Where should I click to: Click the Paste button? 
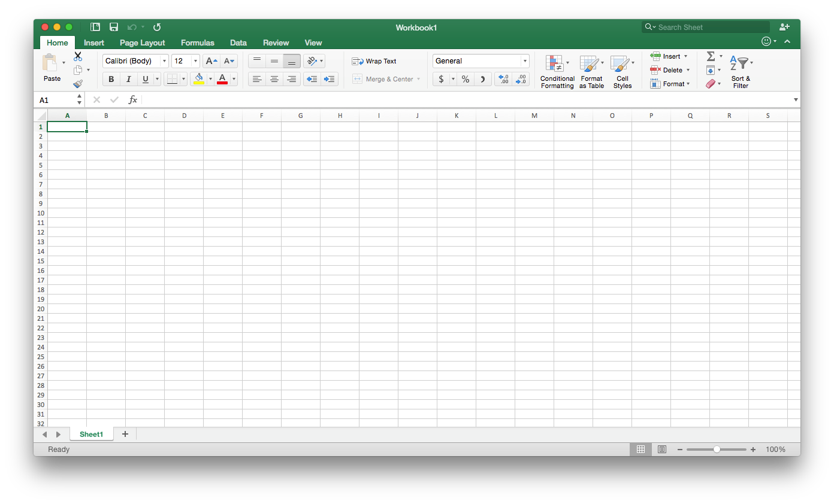52,68
